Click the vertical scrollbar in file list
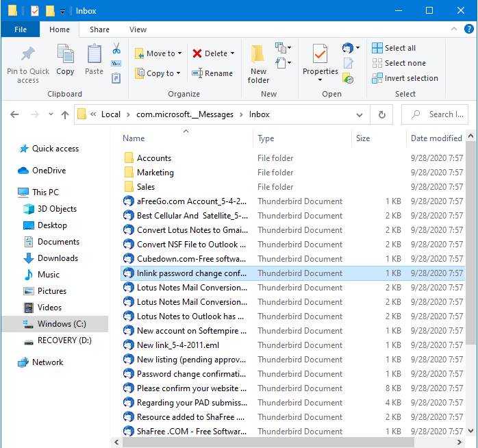The image size is (478, 448). (471, 242)
